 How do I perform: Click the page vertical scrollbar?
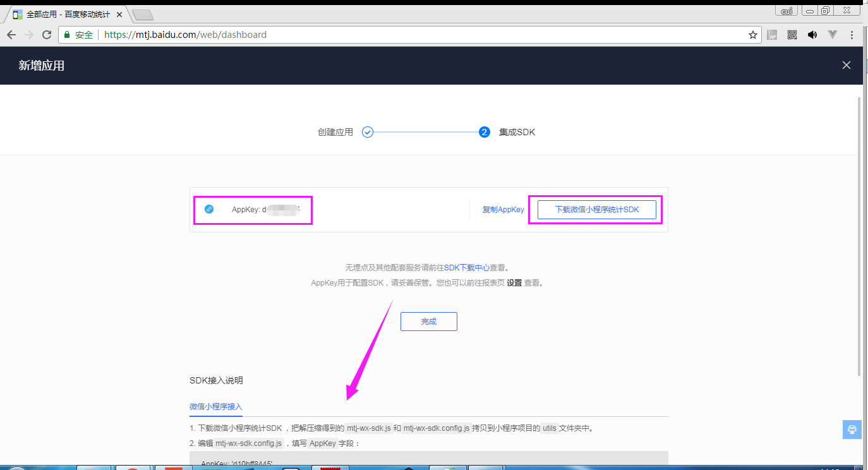(x=859, y=237)
